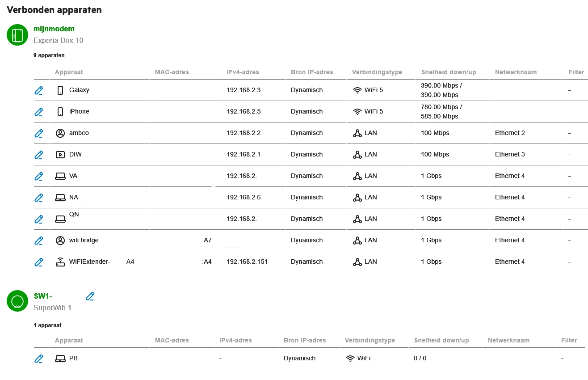
Task: Click the Verbindingstype header in modem table
Action: pos(377,72)
